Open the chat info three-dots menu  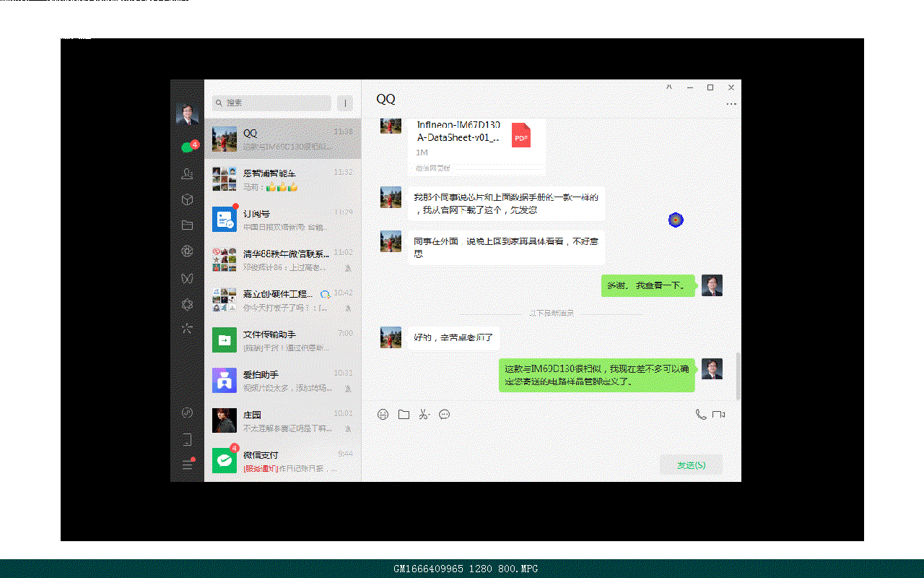[x=731, y=104]
